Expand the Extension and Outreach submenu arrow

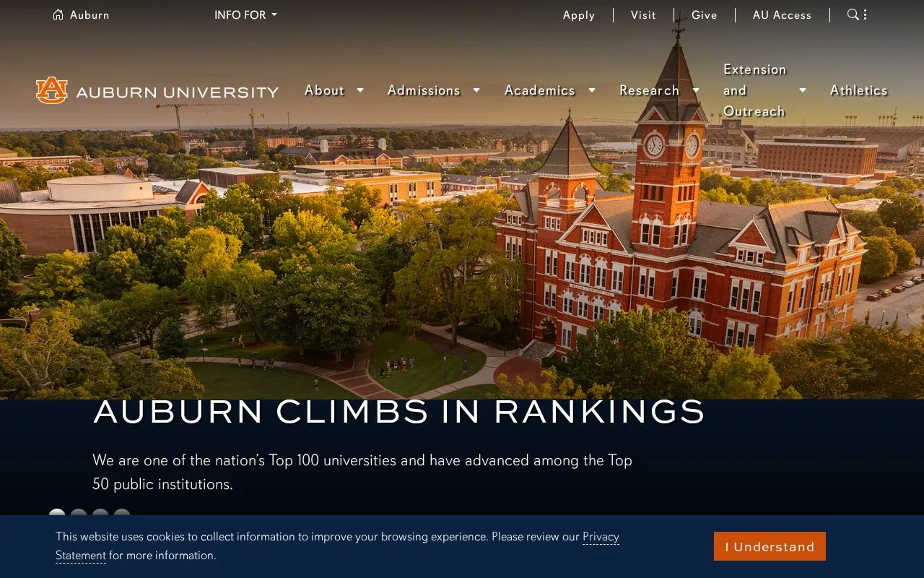(803, 90)
